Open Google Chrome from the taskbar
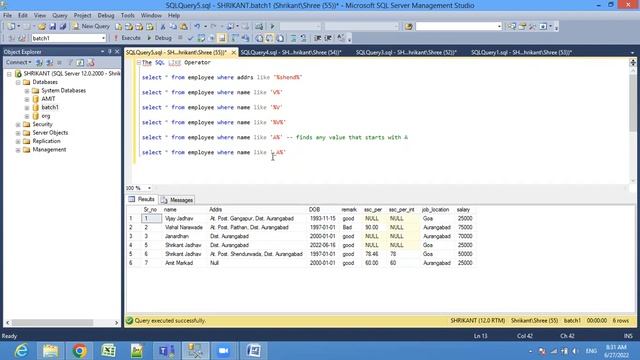Image resolution: width=640 pixels, height=360 pixels. 80,351
